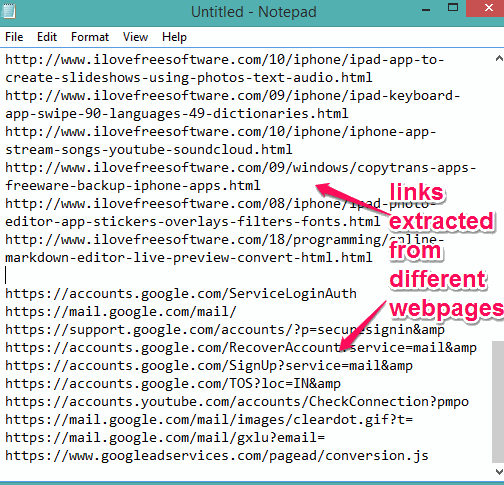This screenshot has height=485, width=504.
Task: Open the File menu
Action: click(x=14, y=37)
